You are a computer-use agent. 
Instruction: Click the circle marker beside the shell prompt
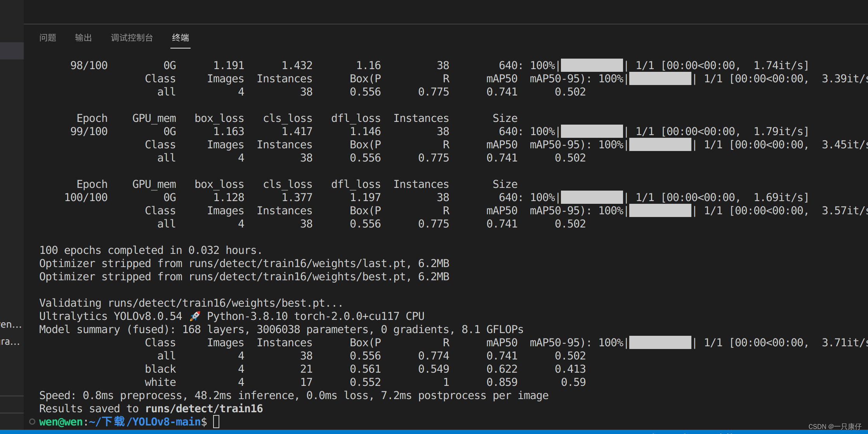pos(32,421)
